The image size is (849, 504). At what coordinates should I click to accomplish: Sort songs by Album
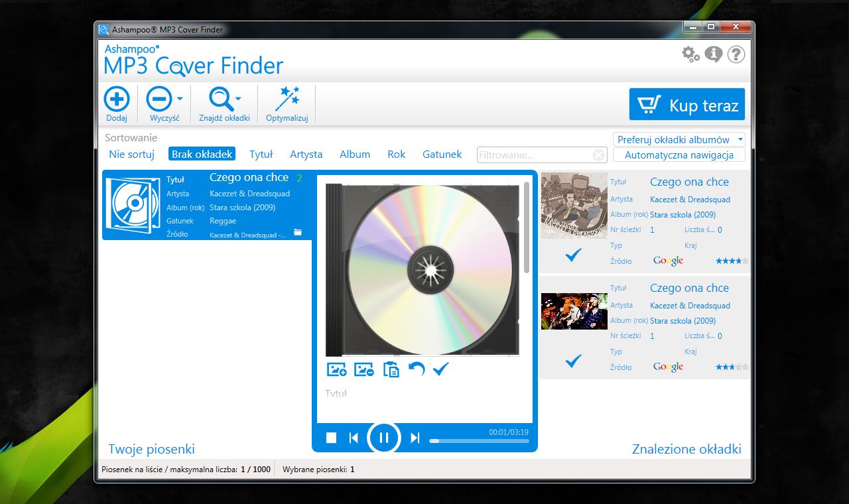pyautogui.click(x=355, y=154)
